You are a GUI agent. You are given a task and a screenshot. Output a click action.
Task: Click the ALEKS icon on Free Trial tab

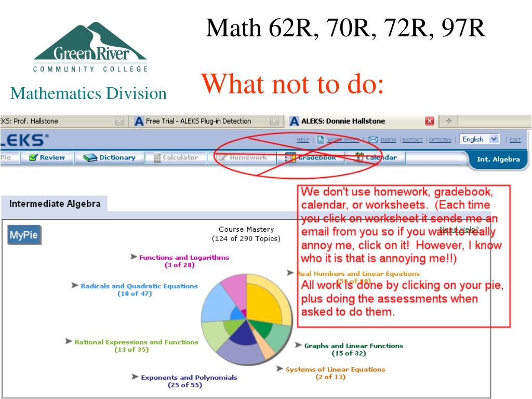[139, 121]
